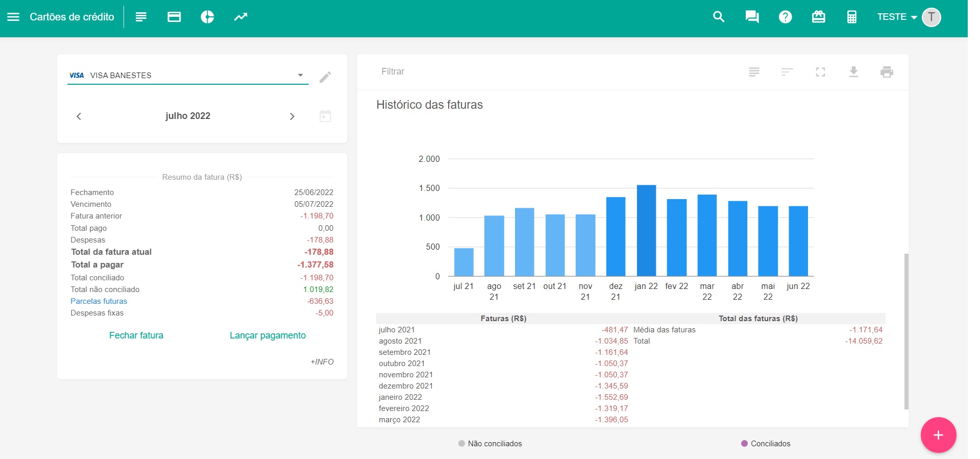This screenshot has height=459, width=980.
Task: Expand the VISA BANESTES card dropdown
Action: [x=301, y=75]
